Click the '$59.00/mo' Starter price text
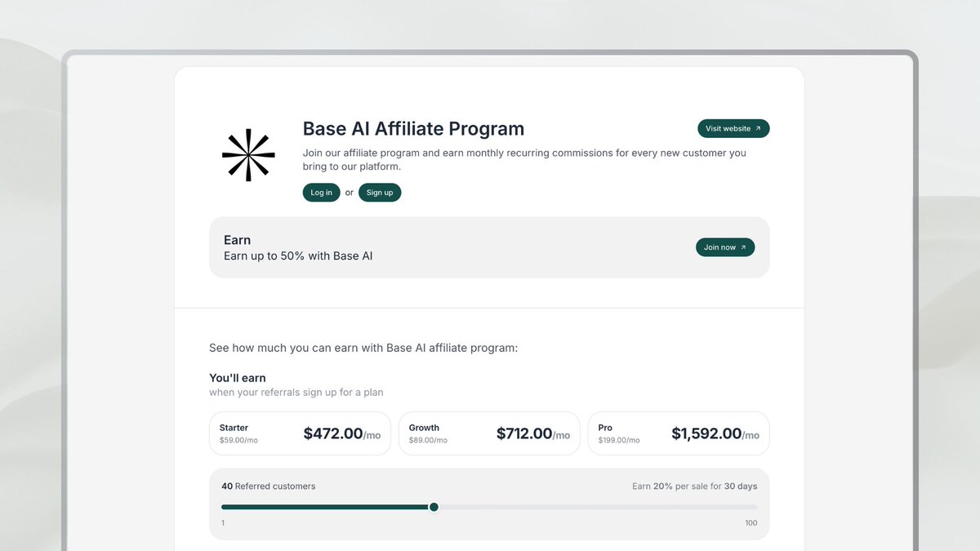This screenshot has width=980, height=551. tap(238, 441)
